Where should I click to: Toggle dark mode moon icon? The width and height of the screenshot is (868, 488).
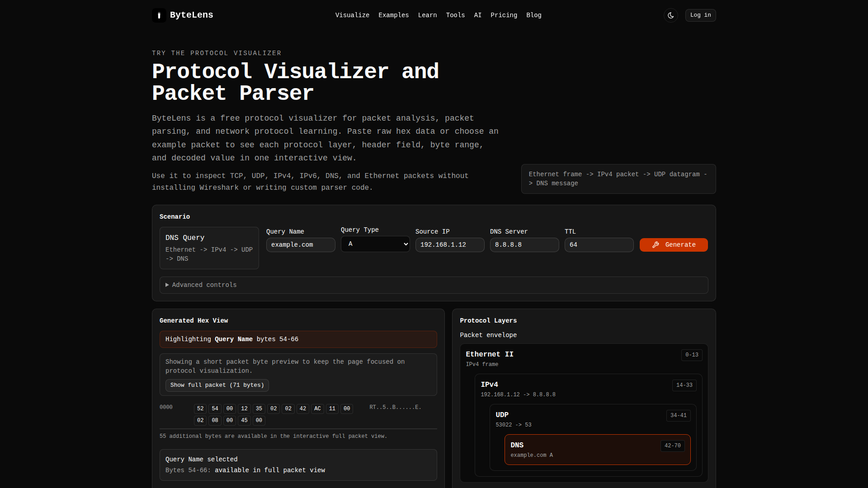tap(670, 15)
